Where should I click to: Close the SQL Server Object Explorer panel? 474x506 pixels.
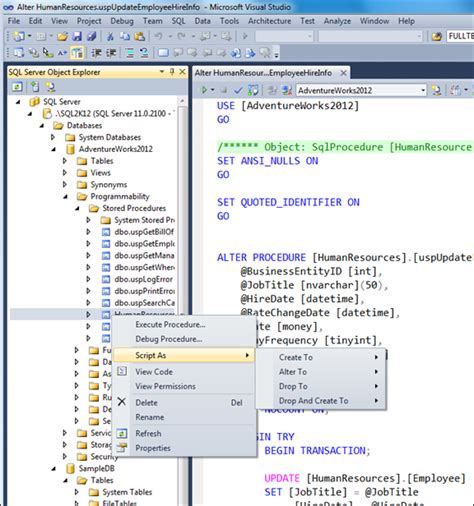point(182,72)
